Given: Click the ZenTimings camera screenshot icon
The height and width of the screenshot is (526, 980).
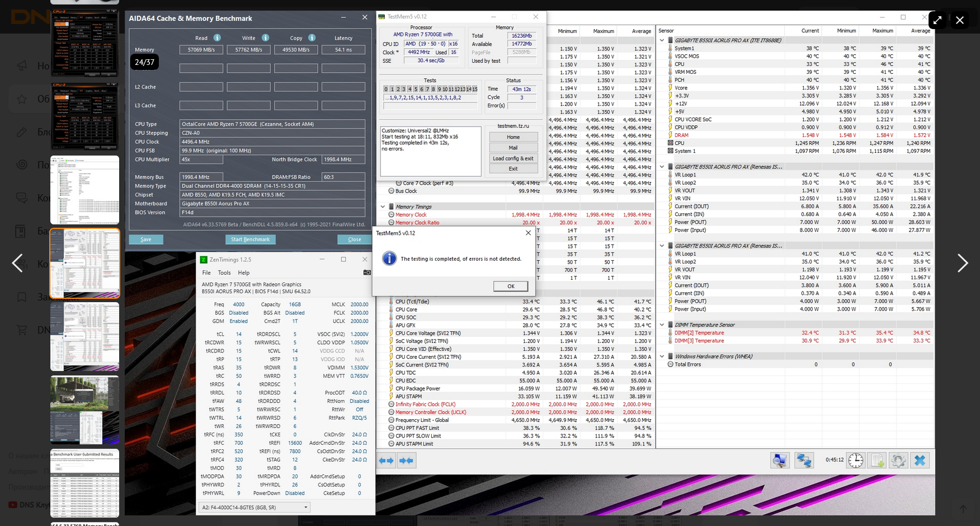Looking at the screenshot, I should 367,273.
